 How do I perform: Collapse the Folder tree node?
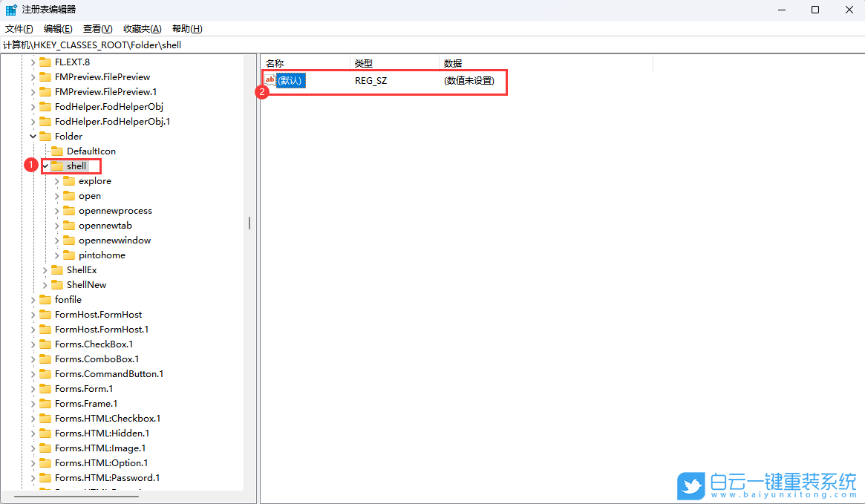[33, 136]
